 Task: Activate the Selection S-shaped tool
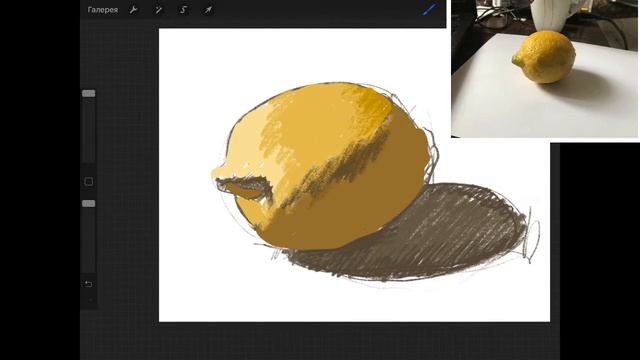click(x=183, y=10)
